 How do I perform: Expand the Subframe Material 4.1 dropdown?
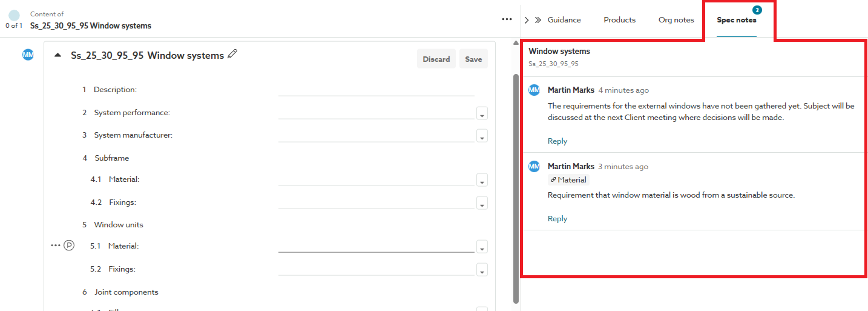click(x=482, y=180)
